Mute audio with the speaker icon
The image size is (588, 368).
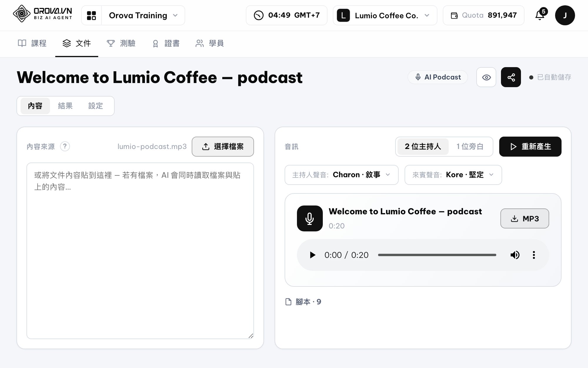(515, 255)
